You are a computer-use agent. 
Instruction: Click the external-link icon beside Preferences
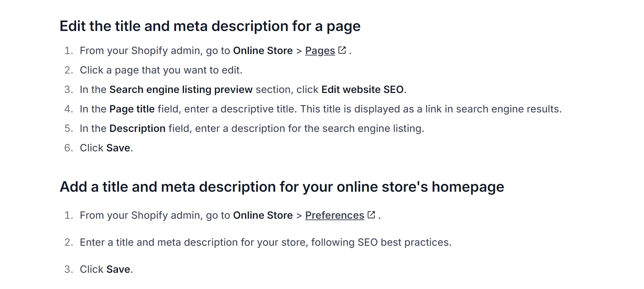point(371,215)
